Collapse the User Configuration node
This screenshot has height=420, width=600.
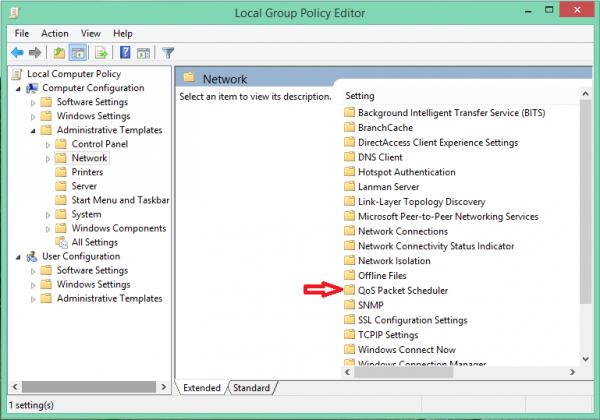coord(18,257)
